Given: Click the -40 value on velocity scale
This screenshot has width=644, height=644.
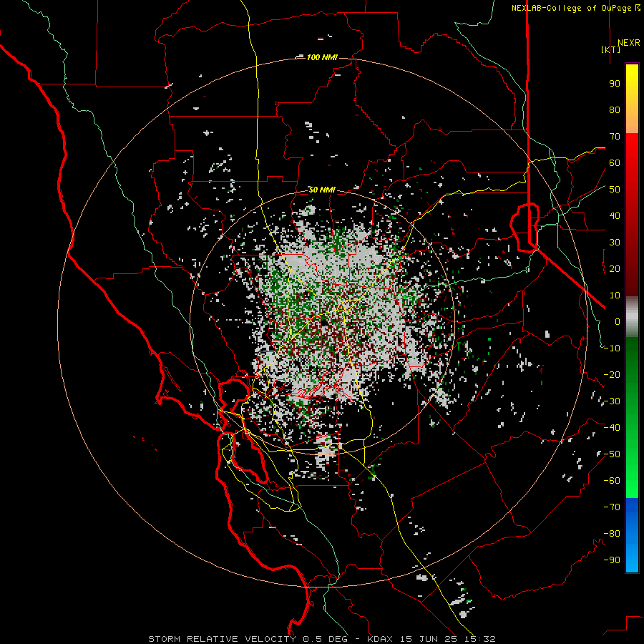Looking at the screenshot, I should 612,428.
